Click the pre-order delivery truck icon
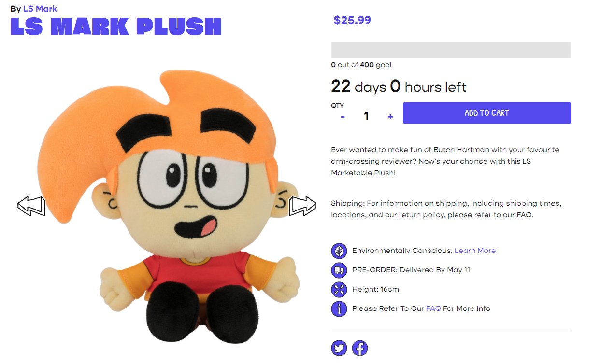 click(x=339, y=270)
